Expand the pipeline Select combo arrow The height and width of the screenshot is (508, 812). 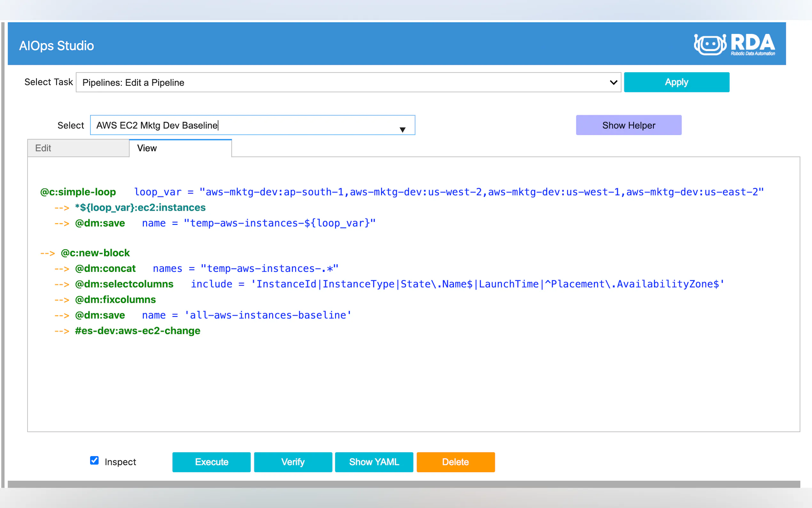pos(402,130)
